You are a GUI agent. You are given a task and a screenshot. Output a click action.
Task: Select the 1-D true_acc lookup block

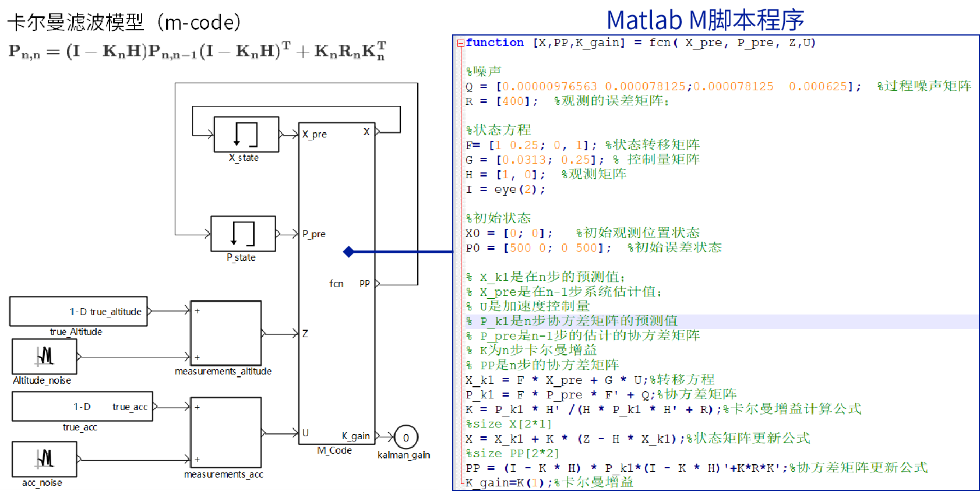point(82,407)
